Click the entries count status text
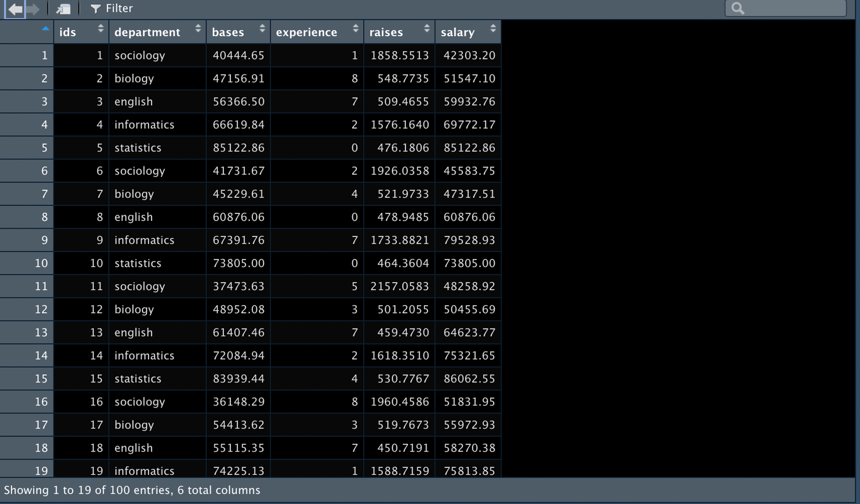Viewport: 860px width, 504px height. click(x=132, y=490)
